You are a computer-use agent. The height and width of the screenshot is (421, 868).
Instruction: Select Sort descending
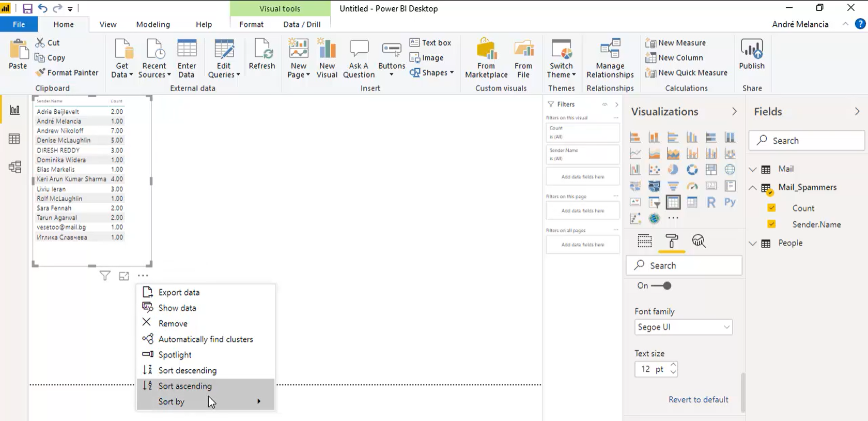[x=206, y=370]
